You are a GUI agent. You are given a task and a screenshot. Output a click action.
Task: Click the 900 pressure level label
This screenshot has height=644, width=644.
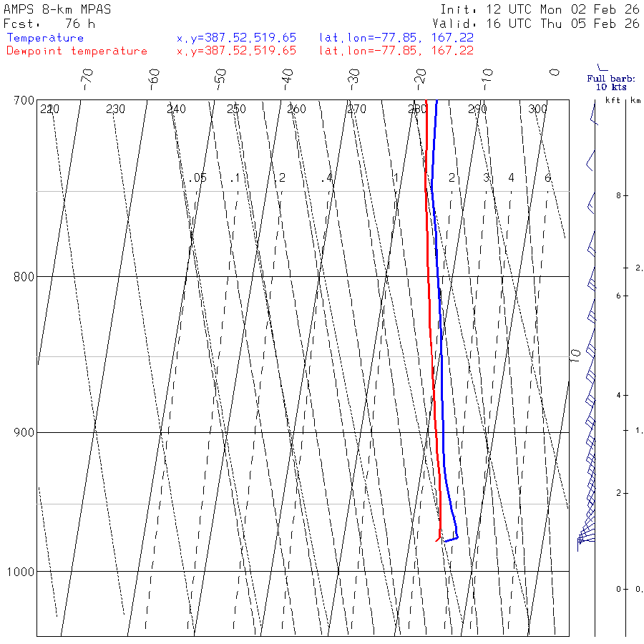24,432
